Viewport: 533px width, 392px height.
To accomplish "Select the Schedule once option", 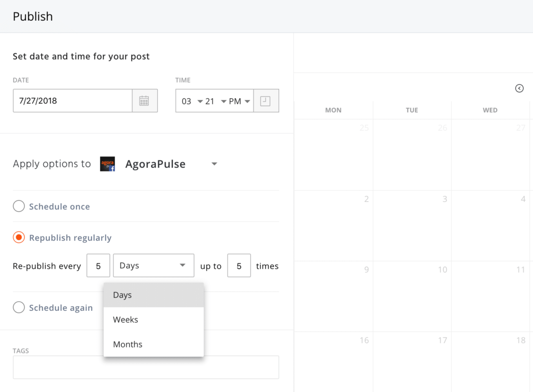I will coord(19,206).
